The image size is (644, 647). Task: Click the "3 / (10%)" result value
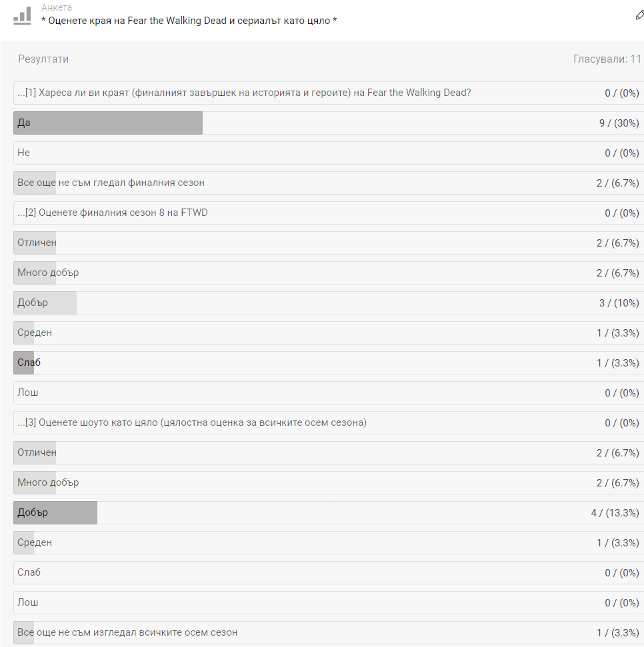619,303
